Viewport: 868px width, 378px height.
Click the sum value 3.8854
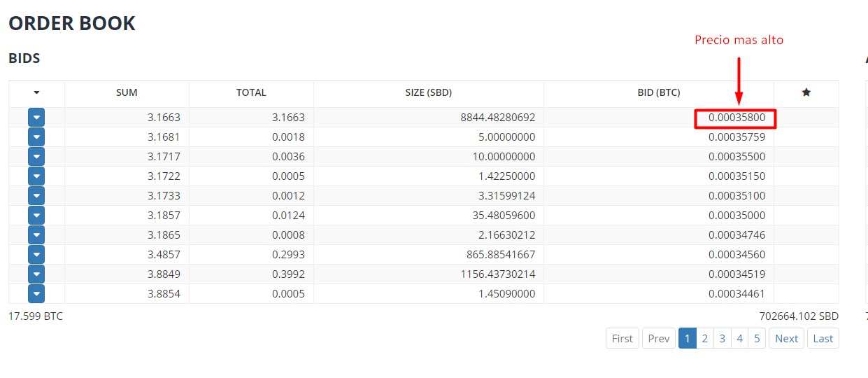coord(164,294)
